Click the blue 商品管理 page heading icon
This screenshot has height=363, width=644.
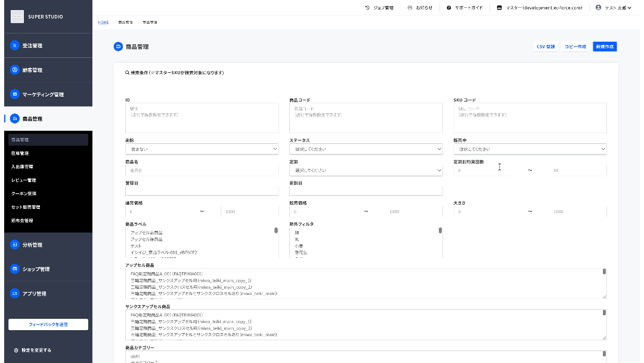click(x=118, y=47)
